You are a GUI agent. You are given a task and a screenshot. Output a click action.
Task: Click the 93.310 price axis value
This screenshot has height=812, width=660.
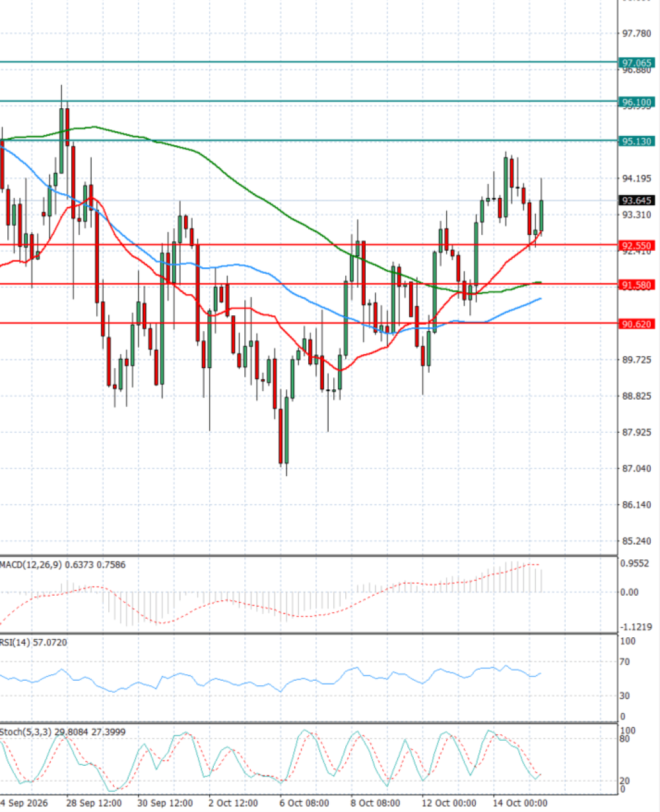point(638,215)
